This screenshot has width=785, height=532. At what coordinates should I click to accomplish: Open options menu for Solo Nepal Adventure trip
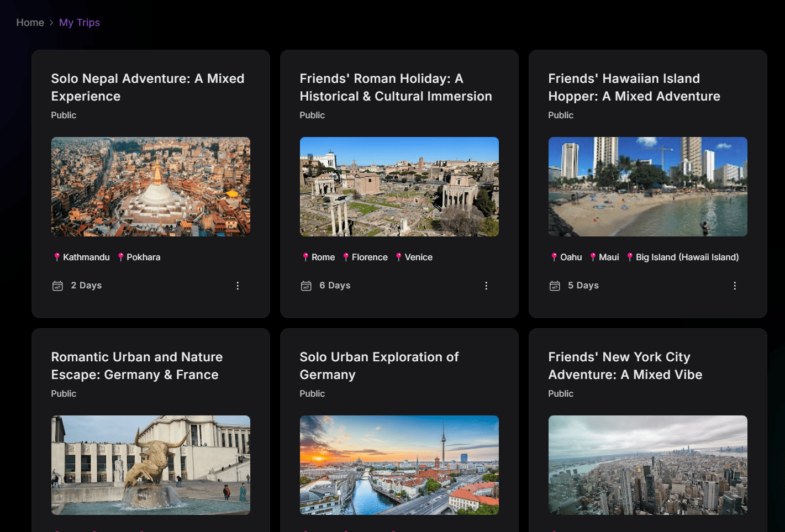pyautogui.click(x=238, y=286)
